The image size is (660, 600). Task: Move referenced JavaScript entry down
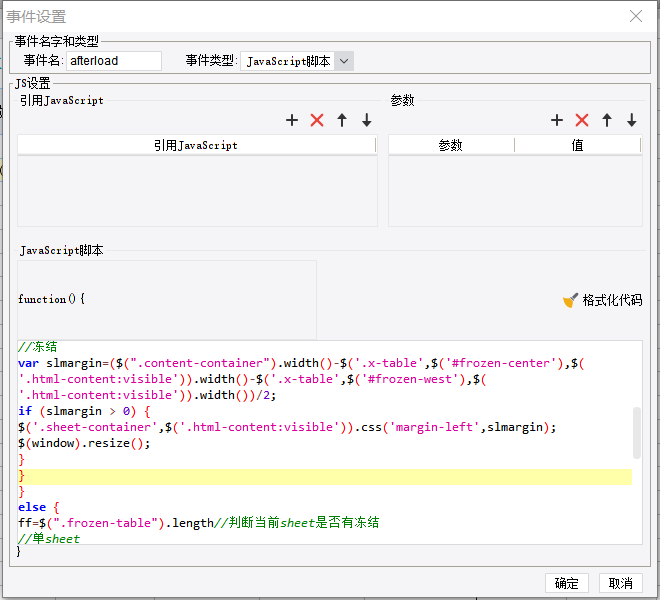point(367,120)
